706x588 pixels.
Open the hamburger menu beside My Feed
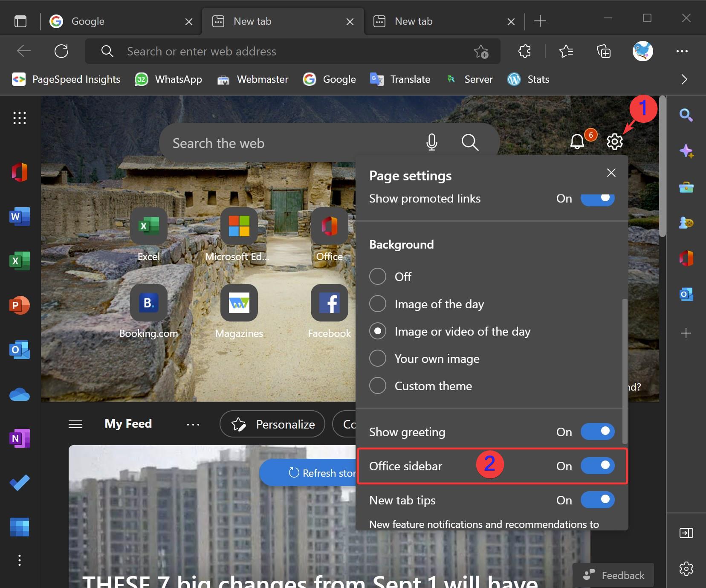[x=75, y=424]
